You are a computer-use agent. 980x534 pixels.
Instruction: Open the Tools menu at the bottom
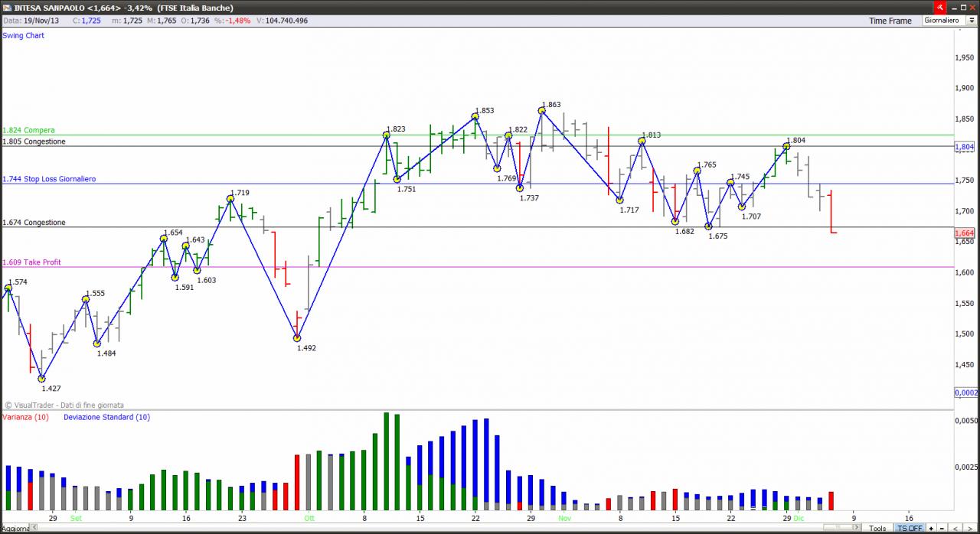point(877,529)
